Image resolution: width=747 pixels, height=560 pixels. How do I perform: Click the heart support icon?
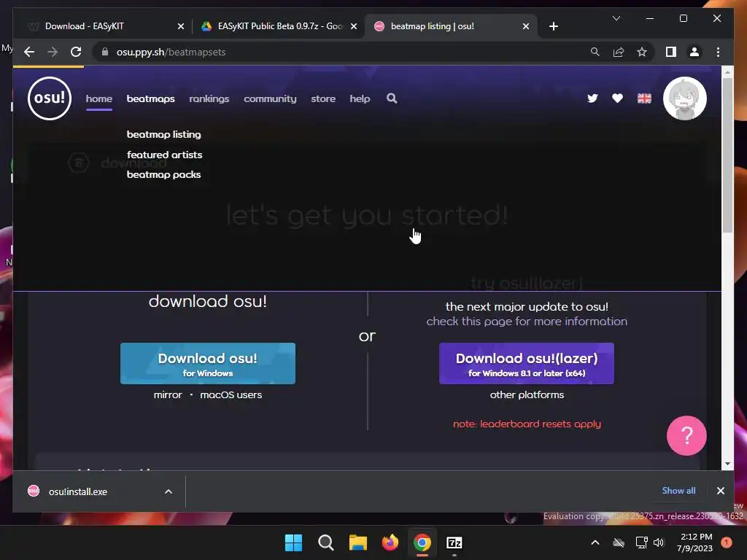(617, 98)
